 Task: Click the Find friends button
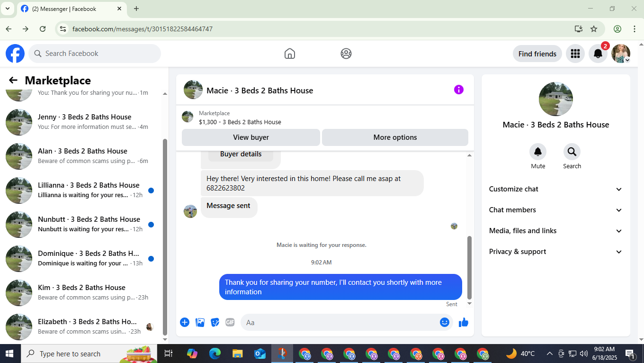pyautogui.click(x=537, y=54)
